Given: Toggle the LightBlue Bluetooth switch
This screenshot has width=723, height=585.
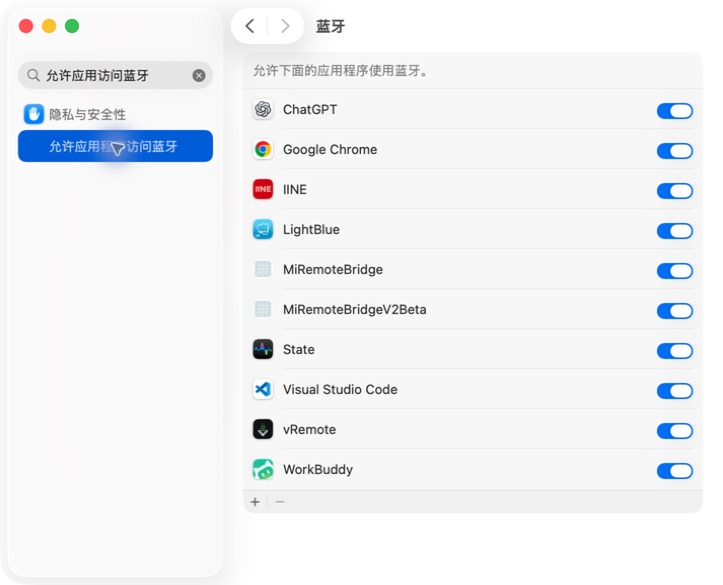Looking at the screenshot, I should point(675,231).
